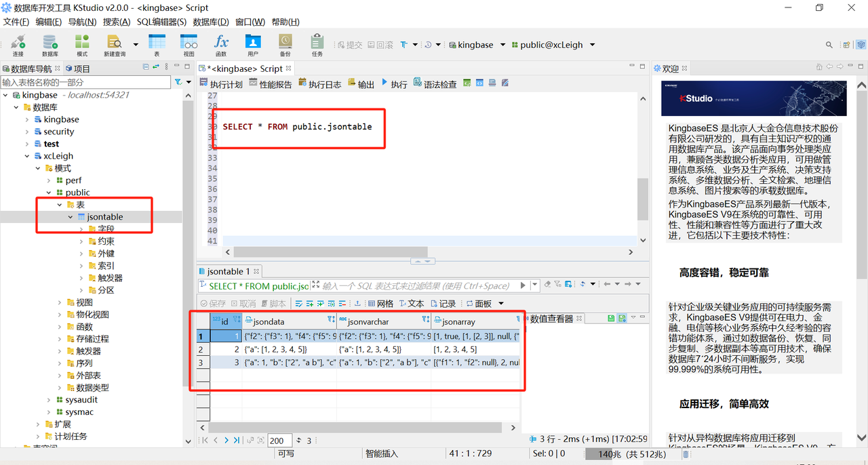868x465 pixels.
Task: Open the 文件(F) menu
Action: tap(16, 22)
